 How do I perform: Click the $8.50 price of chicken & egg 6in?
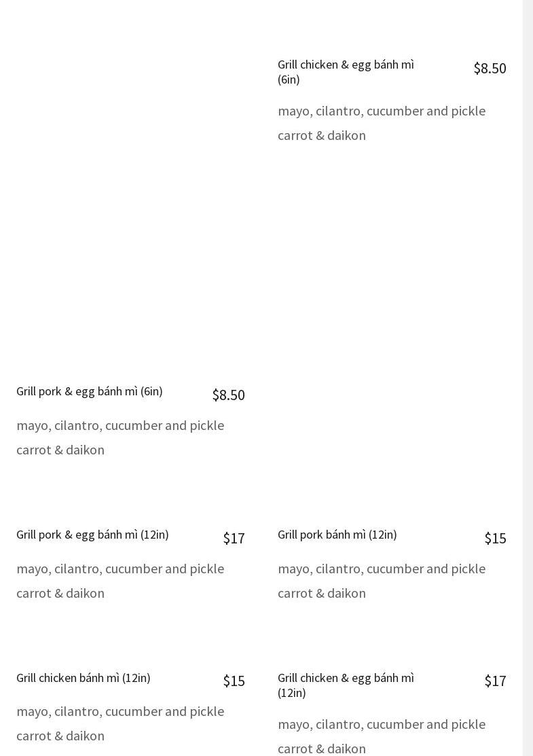[490, 68]
